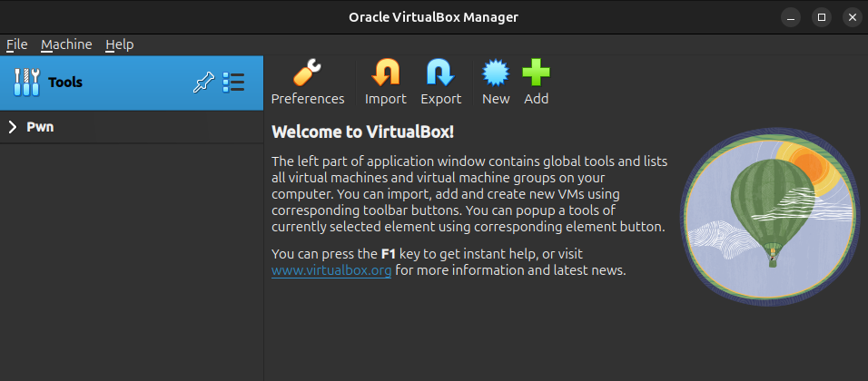
Task: Click the hot air balloon illustration
Action: [772, 217]
